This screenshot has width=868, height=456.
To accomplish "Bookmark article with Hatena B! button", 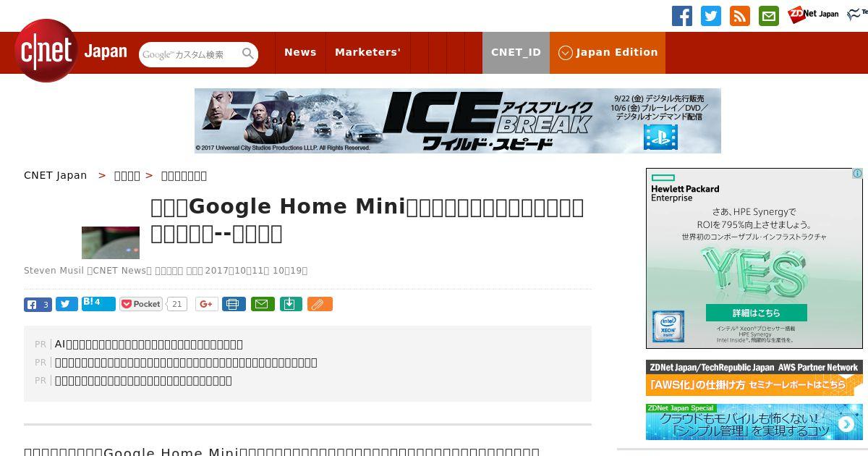I will coord(98,304).
